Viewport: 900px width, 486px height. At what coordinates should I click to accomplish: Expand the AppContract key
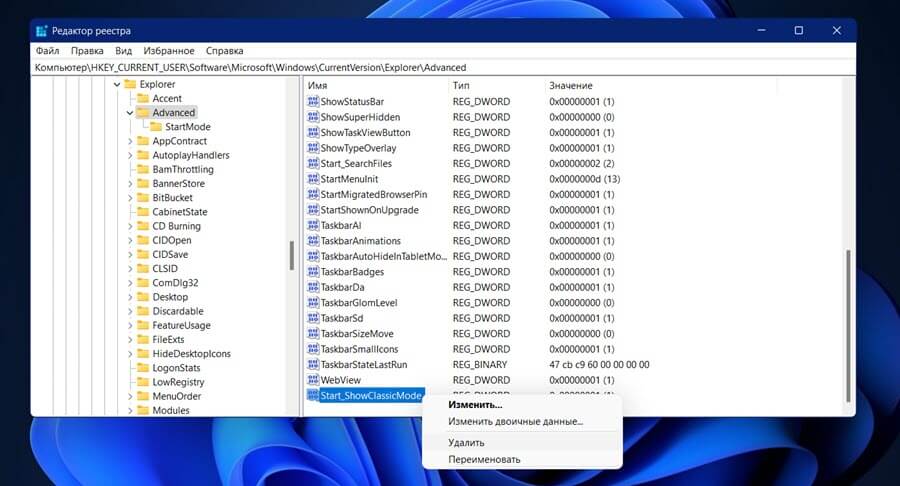[x=130, y=141]
